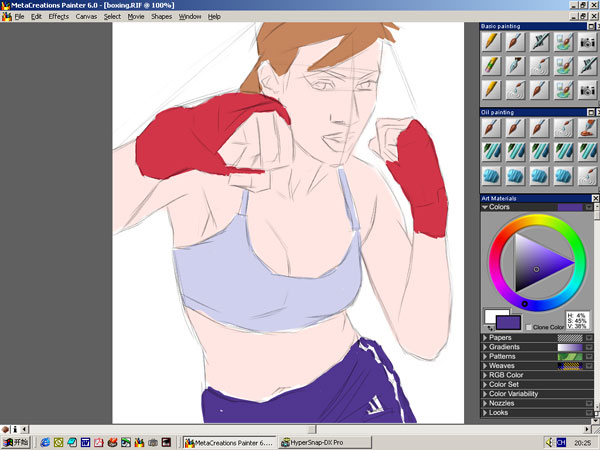Expand the Color Variability section

tap(485, 393)
